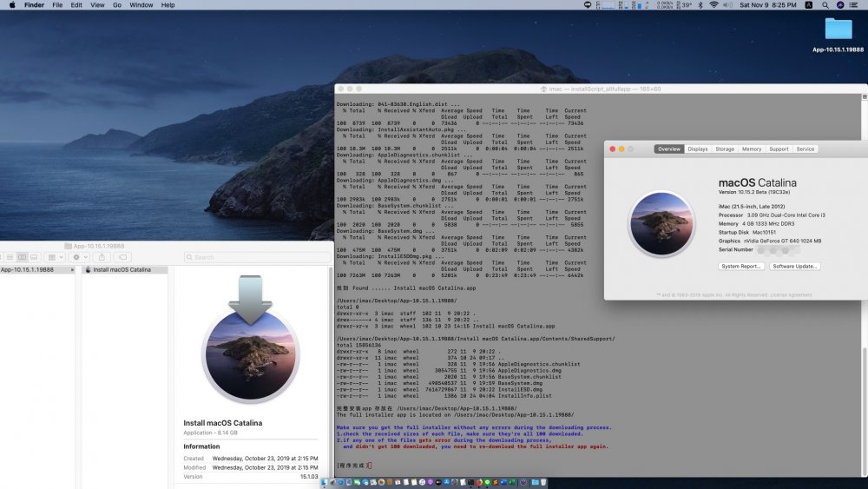Switch to Service tab
This screenshot has height=489, width=868.
[805, 149]
